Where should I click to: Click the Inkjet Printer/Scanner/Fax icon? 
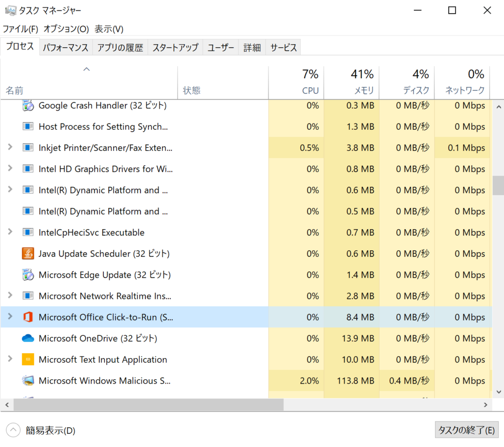click(x=28, y=148)
